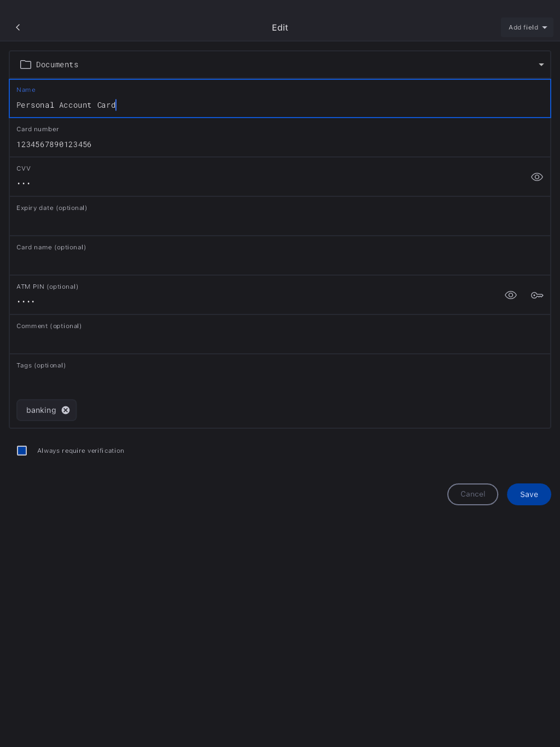Open the Add field dropdown
Viewport: 560px width, 747px height.
527,27
